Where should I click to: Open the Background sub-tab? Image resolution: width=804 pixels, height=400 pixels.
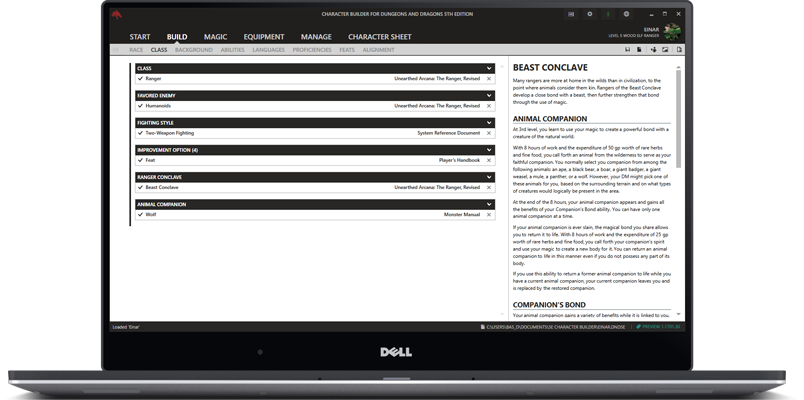tap(194, 50)
